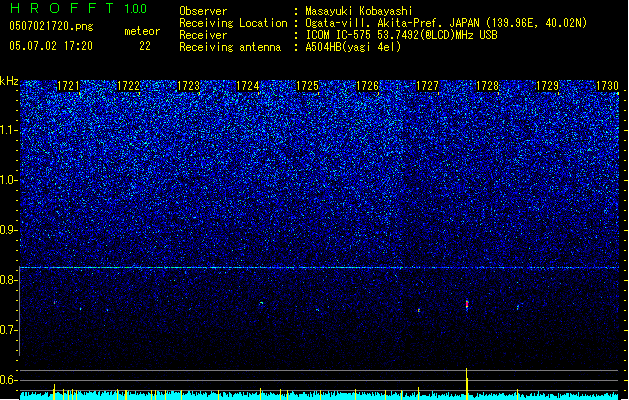
Task: Click the 1728 time marker
Action: point(487,86)
